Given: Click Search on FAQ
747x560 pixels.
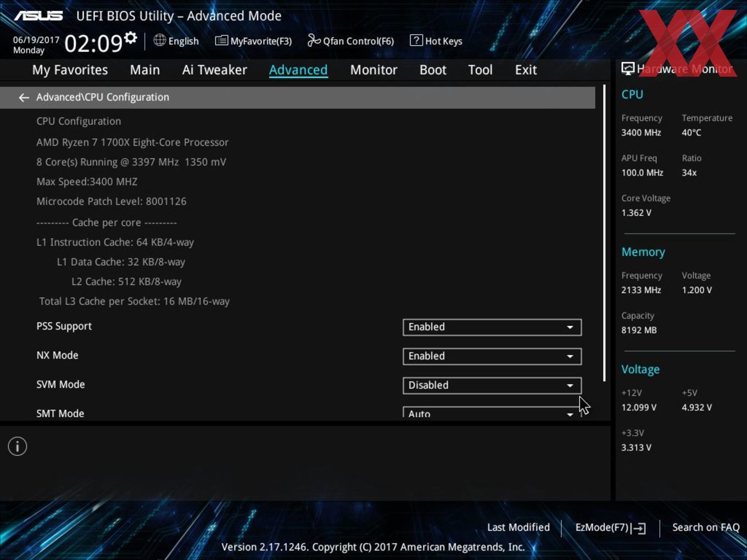Looking at the screenshot, I should [706, 528].
